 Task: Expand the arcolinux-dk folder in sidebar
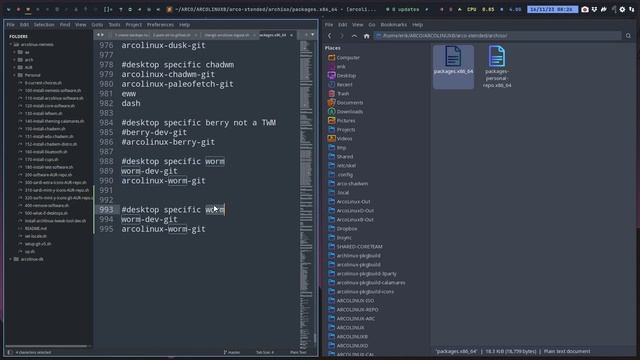tap(11, 259)
